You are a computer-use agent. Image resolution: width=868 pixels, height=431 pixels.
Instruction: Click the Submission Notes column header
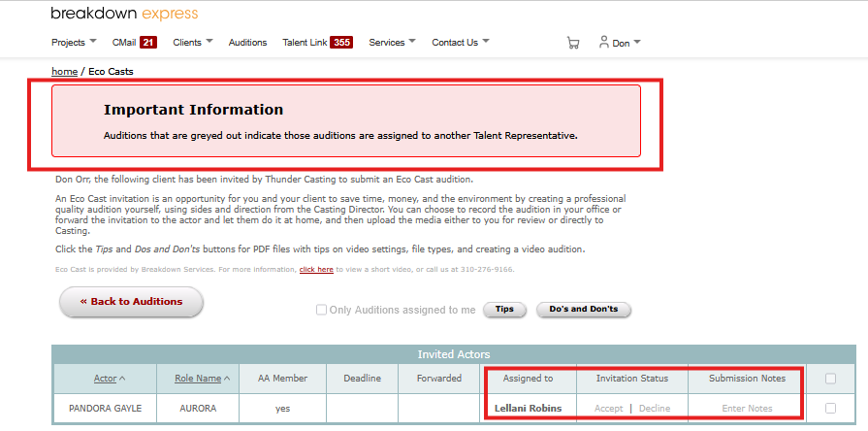point(747,379)
